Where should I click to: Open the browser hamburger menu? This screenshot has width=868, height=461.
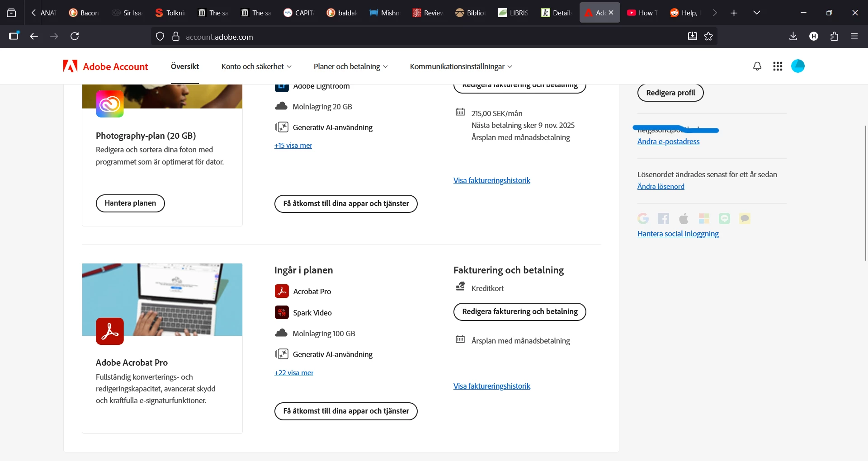[854, 36]
